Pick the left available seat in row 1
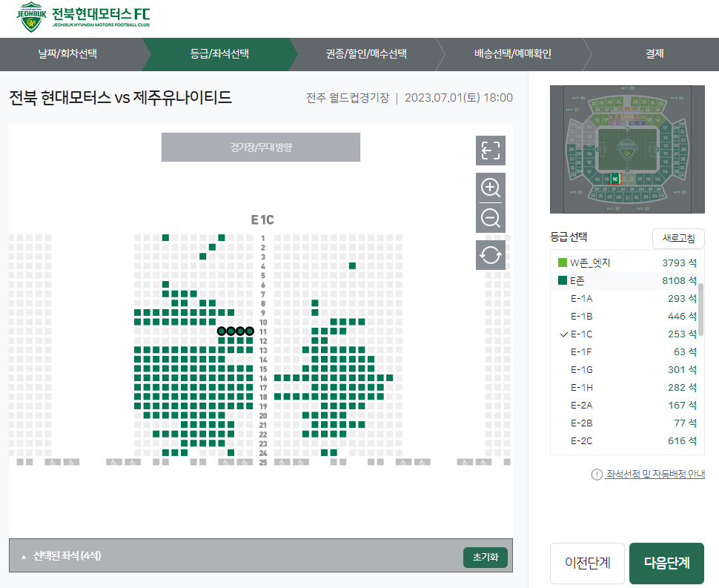 pyautogui.click(x=165, y=237)
